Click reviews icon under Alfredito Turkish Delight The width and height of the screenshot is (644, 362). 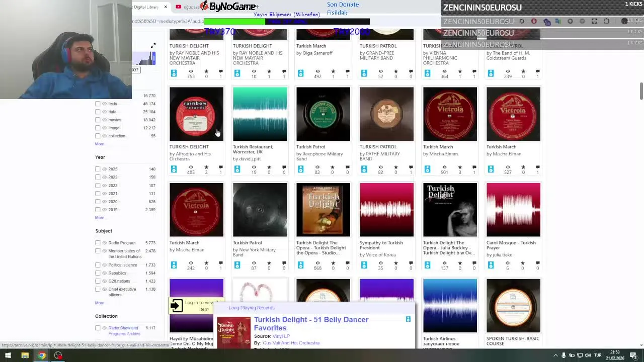[x=220, y=167]
